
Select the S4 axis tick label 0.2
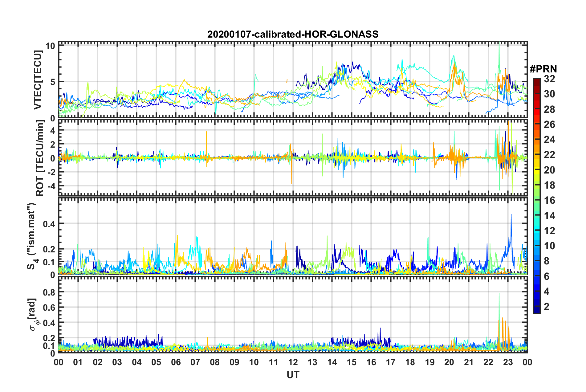tap(49, 249)
